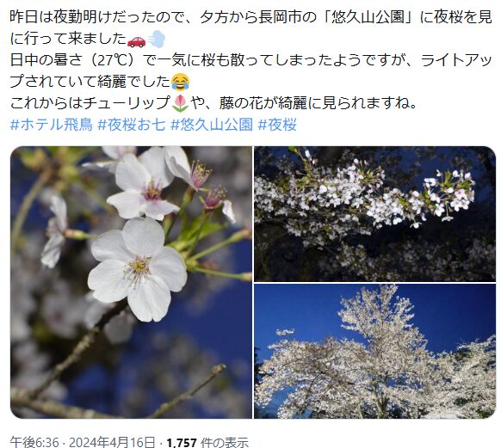Click the red car emoji
The height and width of the screenshot is (448, 501).
[136, 41]
